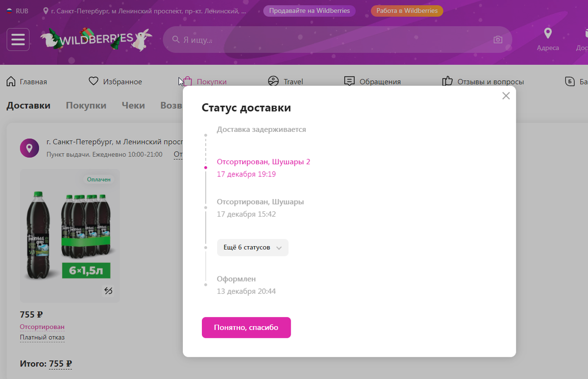
Task: Switch to the Доставки tab
Action: (28, 105)
